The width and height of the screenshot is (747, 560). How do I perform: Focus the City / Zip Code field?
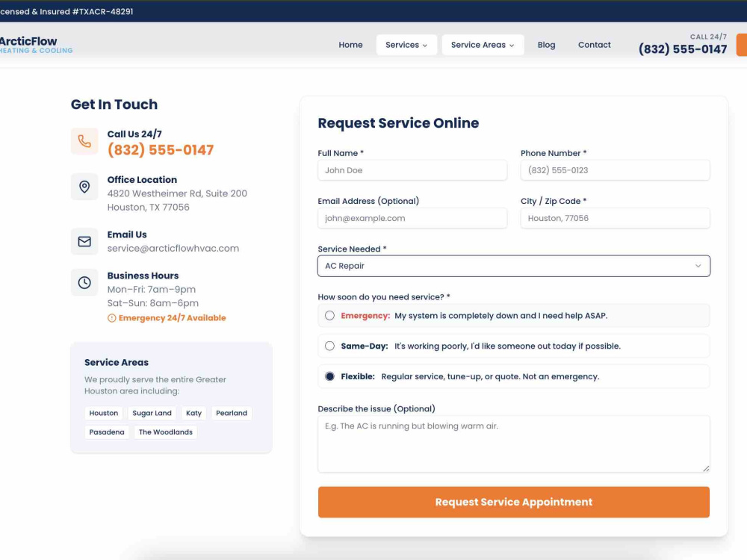tap(615, 219)
